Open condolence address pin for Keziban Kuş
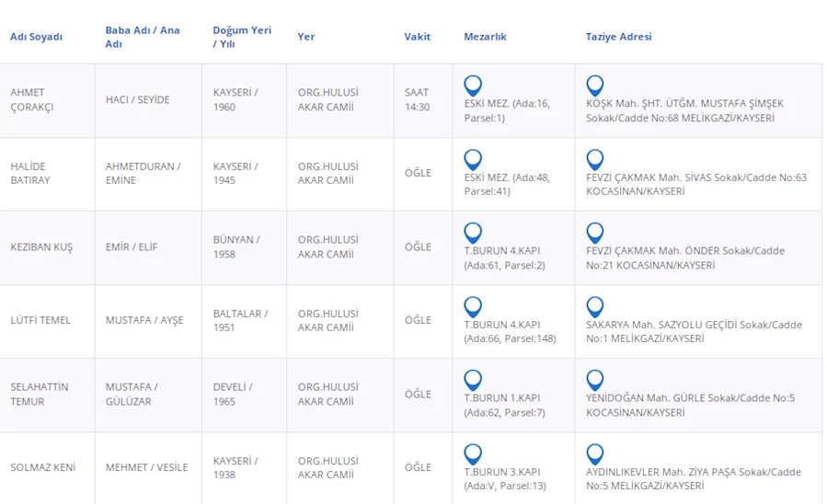 (x=595, y=233)
